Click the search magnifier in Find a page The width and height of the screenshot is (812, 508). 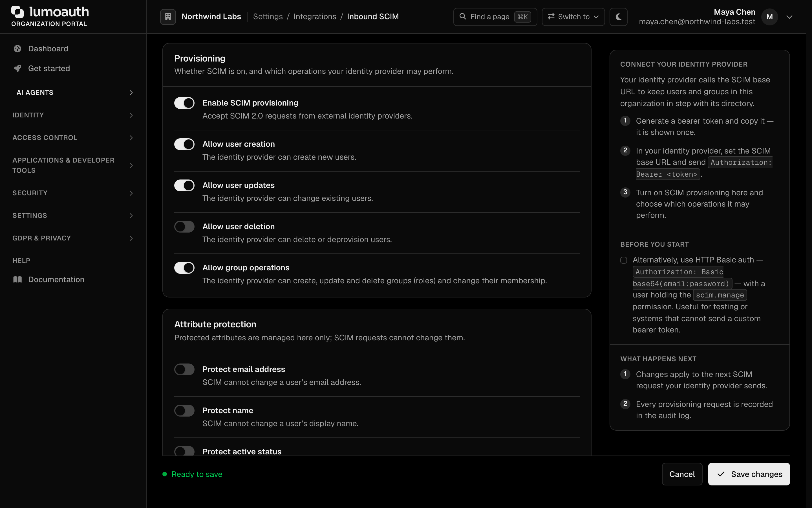[x=463, y=16]
